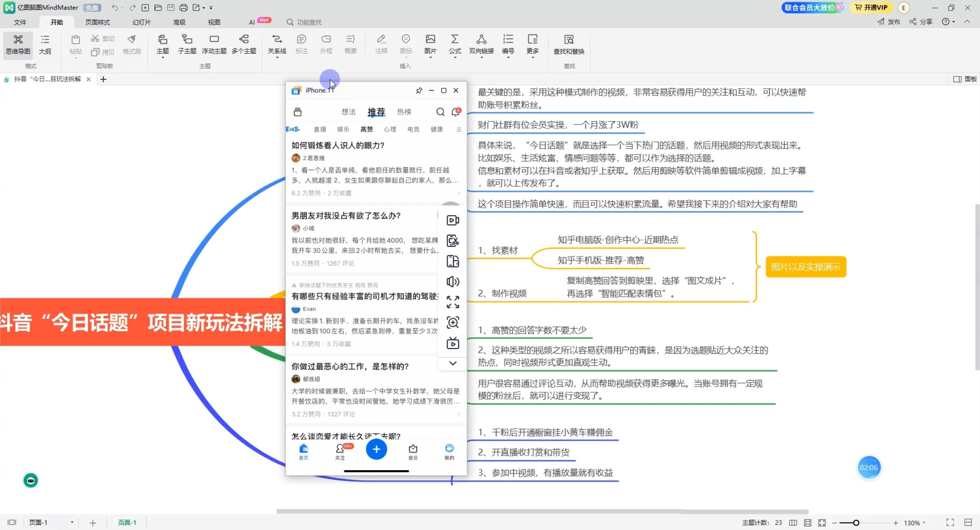
Task: Insert a 浮动主题 floating topic
Action: click(x=214, y=45)
